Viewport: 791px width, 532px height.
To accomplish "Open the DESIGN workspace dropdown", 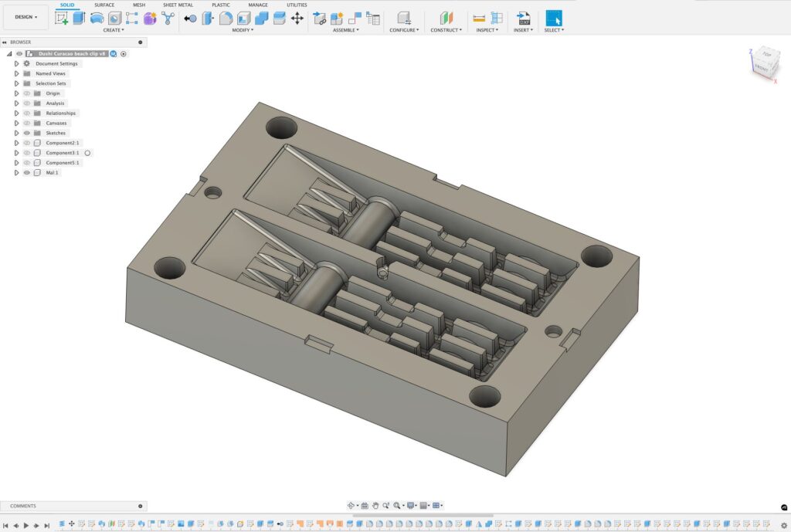I will click(25, 17).
